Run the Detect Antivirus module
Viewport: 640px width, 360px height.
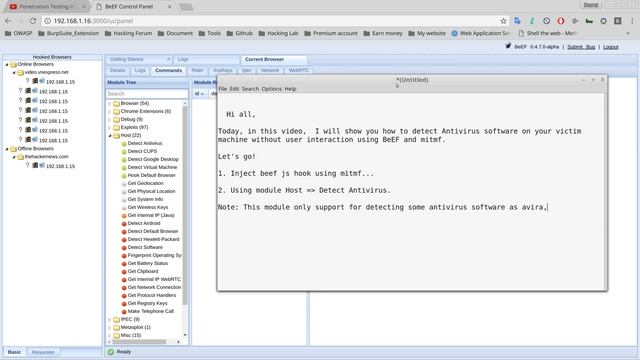pos(145,143)
